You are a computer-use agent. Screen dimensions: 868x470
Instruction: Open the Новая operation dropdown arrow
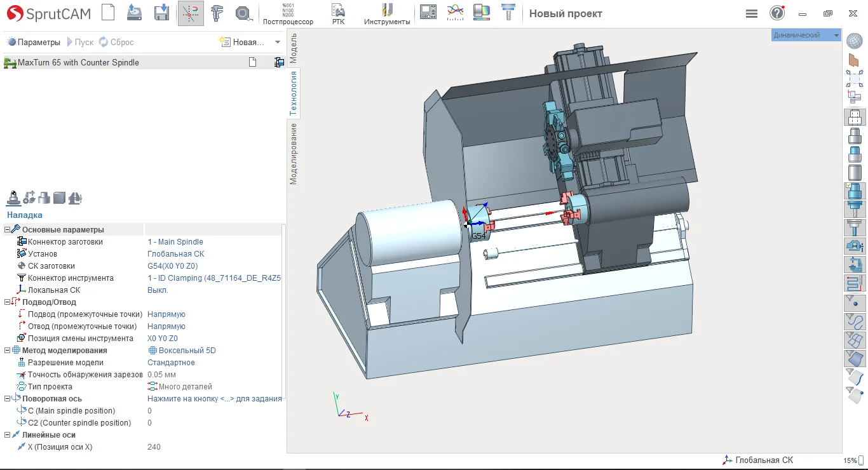point(278,42)
